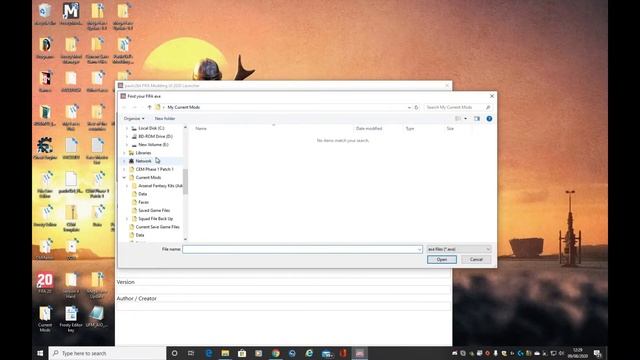This screenshot has height=360, width=640.
Task: Open Google Chrome on taskbar
Action: coord(276,353)
